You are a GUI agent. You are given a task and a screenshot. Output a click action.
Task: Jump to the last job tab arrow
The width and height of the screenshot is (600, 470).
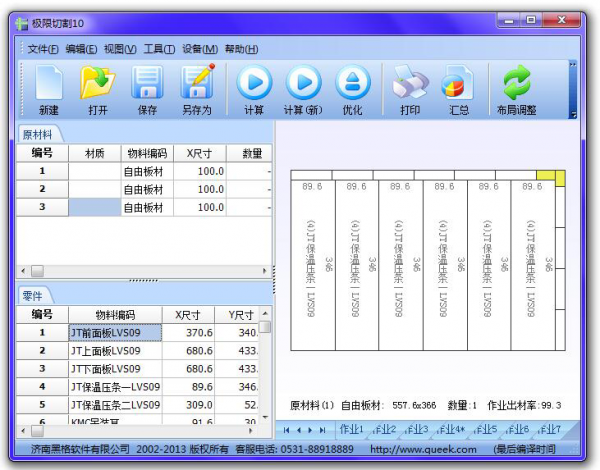coord(324,430)
